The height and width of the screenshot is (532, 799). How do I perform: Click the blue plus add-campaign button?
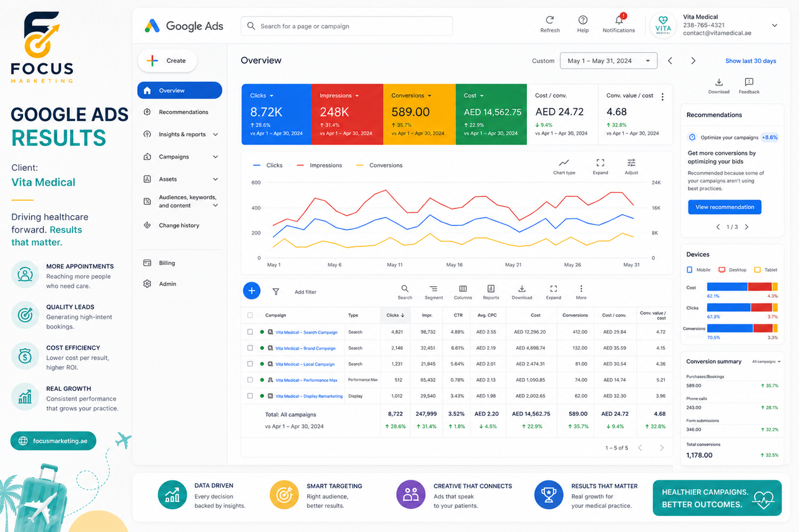(252, 291)
